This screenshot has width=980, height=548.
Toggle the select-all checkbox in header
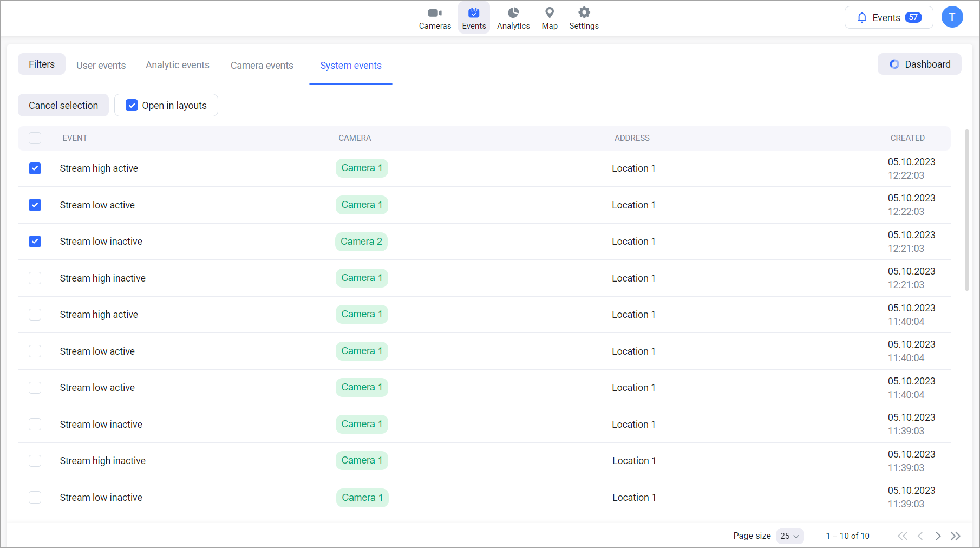pyautogui.click(x=35, y=138)
